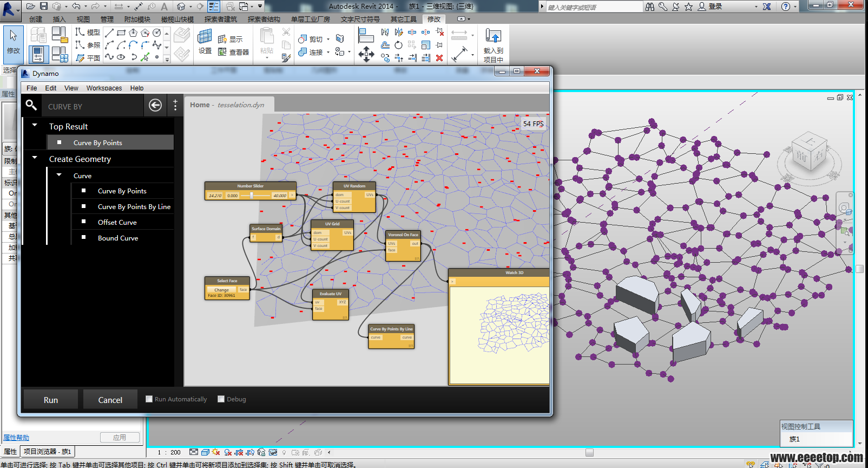
Task: Click the Save icon in quick access toolbar
Action: click(x=44, y=6)
